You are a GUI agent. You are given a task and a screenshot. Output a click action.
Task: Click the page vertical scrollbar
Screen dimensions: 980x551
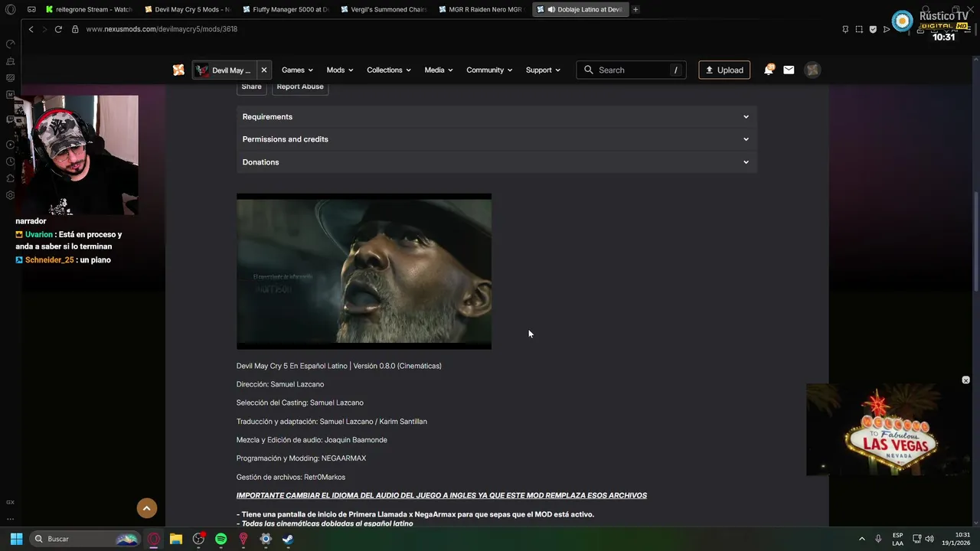point(975,240)
